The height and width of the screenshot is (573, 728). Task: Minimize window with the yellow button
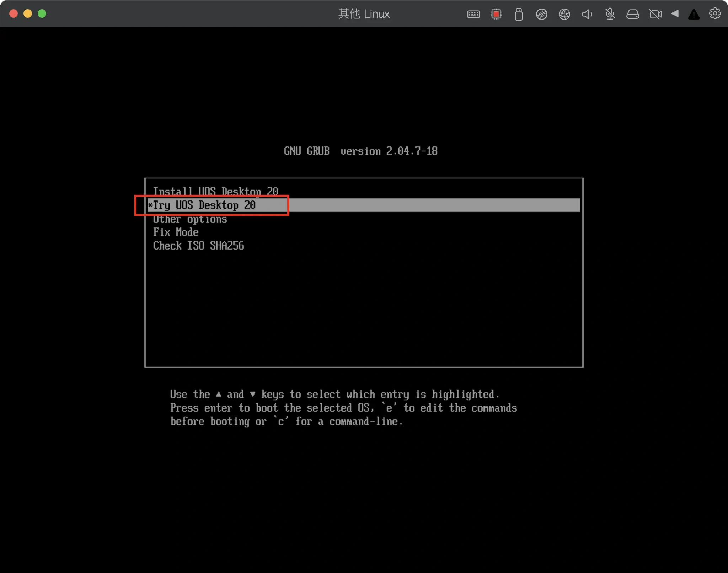(x=28, y=14)
